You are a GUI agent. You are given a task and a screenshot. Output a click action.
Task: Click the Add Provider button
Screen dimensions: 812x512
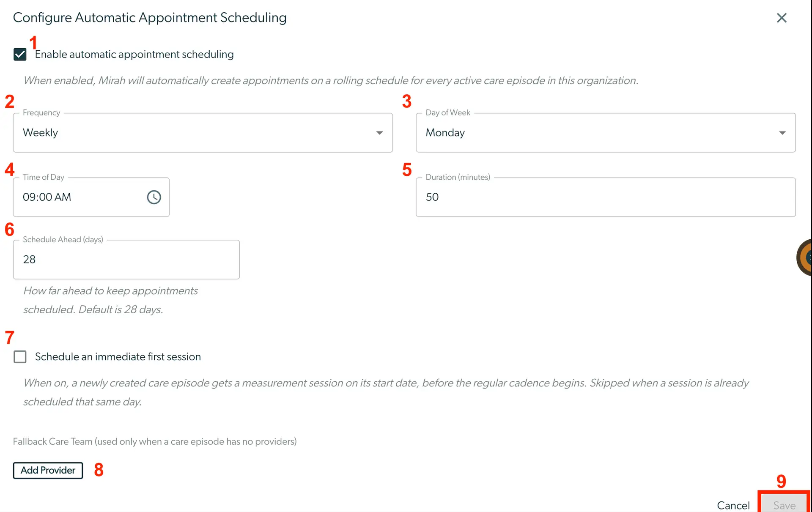(x=48, y=470)
